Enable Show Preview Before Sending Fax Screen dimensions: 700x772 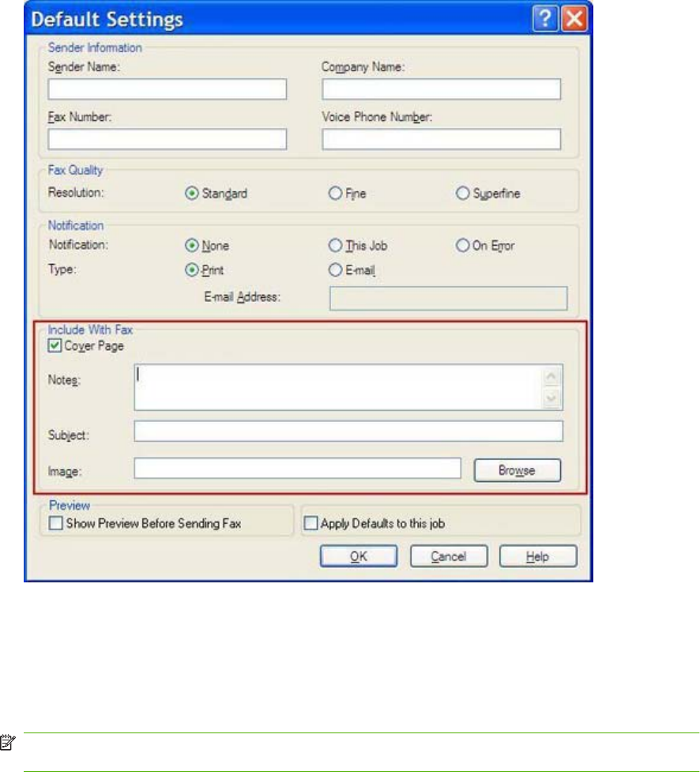[x=55, y=523]
